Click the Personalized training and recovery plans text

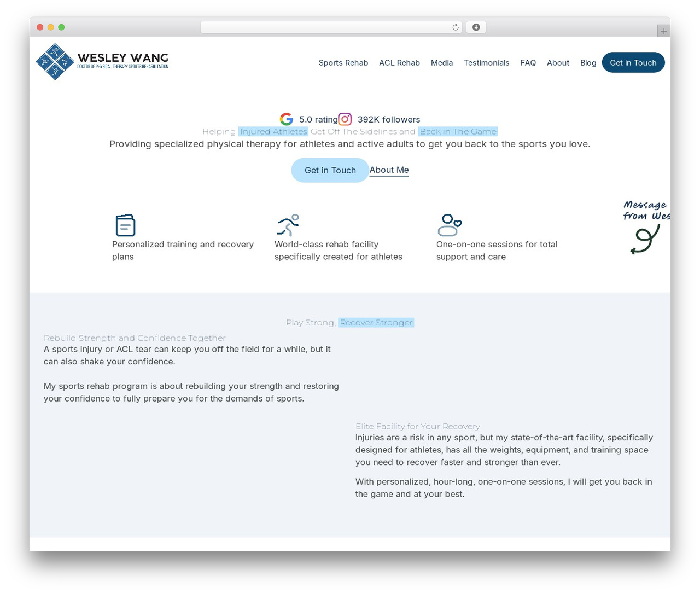coord(183,251)
